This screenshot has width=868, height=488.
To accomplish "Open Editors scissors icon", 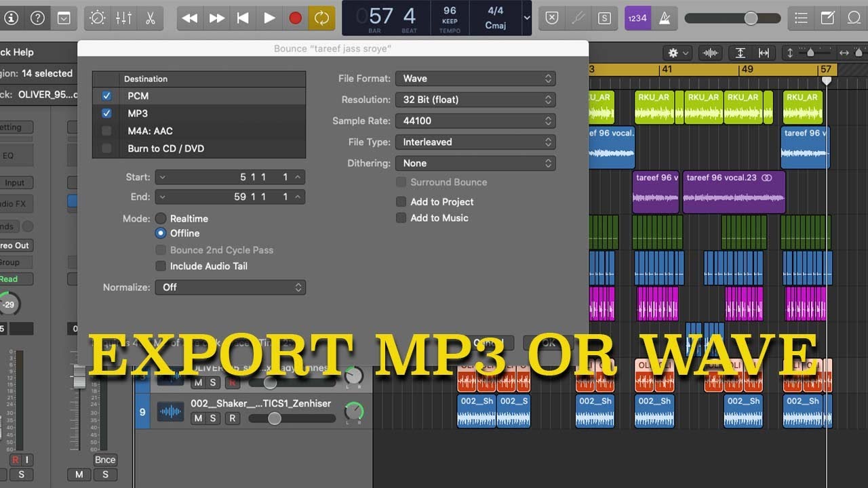I will pos(150,18).
